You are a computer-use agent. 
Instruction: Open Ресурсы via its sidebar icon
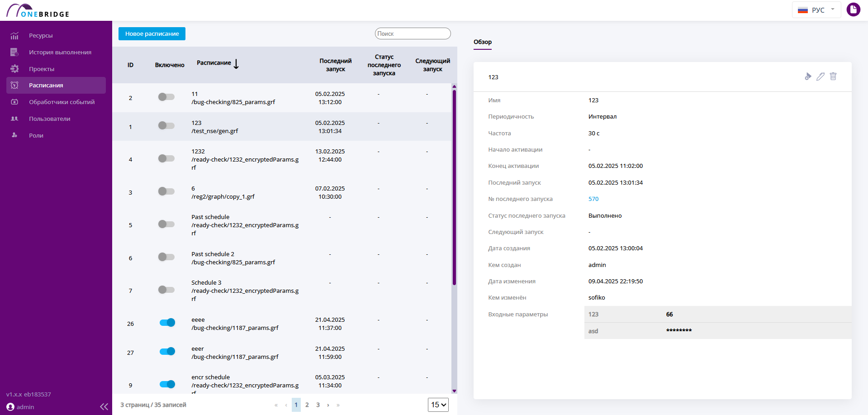14,35
